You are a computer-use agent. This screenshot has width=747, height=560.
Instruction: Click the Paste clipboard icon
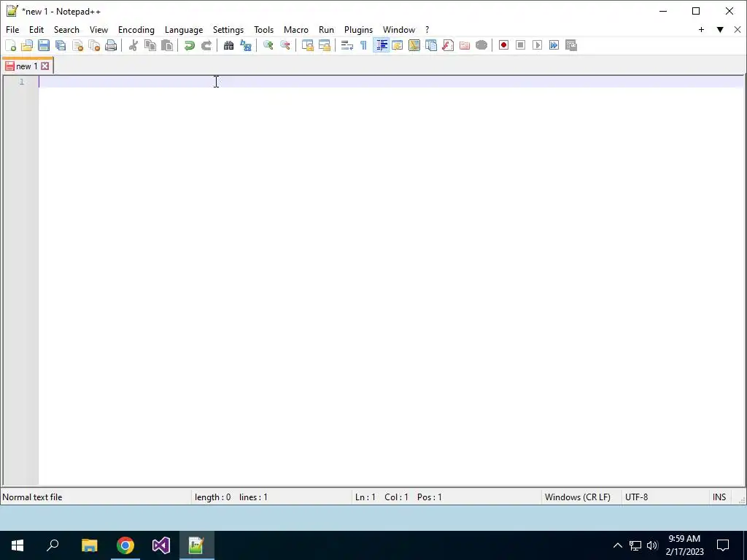click(x=167, y=45)
